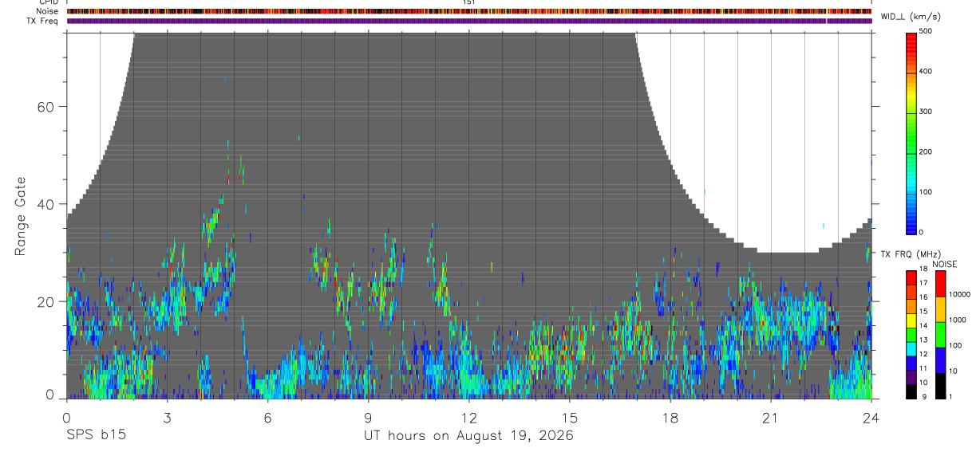Screen dimensions: 980x452
Task: Select the black 9 MHz TX FRQ swatch
Action: tap(911, 390)
